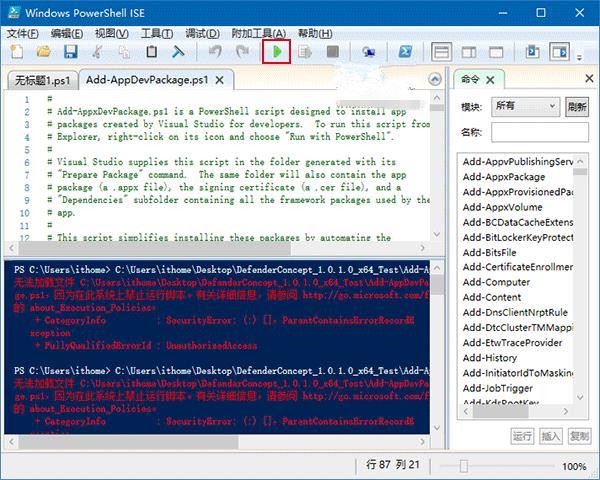Click the console pane vertical scrollbar down arrow
This screenshot has height=480, width=600.
437,428
